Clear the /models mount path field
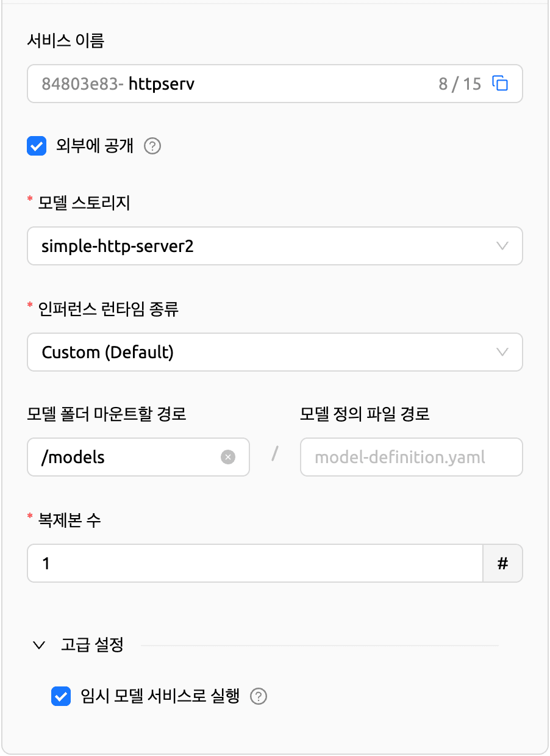550x756 pixels. coord(227,457)
